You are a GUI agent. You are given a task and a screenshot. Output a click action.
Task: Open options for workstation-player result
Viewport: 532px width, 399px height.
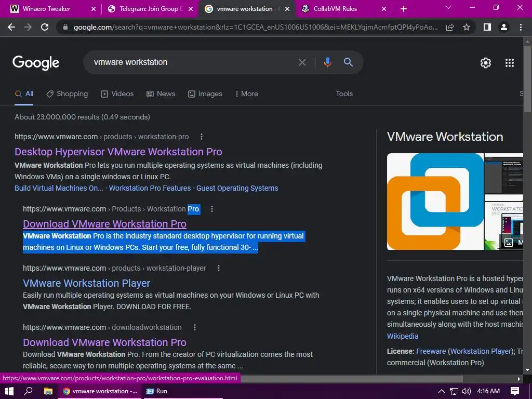[219, 268]
